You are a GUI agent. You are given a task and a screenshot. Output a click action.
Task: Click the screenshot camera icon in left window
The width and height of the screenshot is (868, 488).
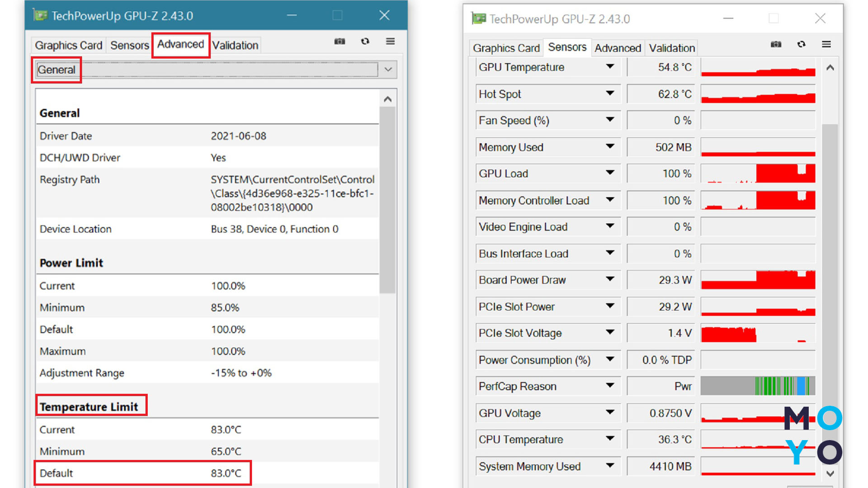point(340,42)
